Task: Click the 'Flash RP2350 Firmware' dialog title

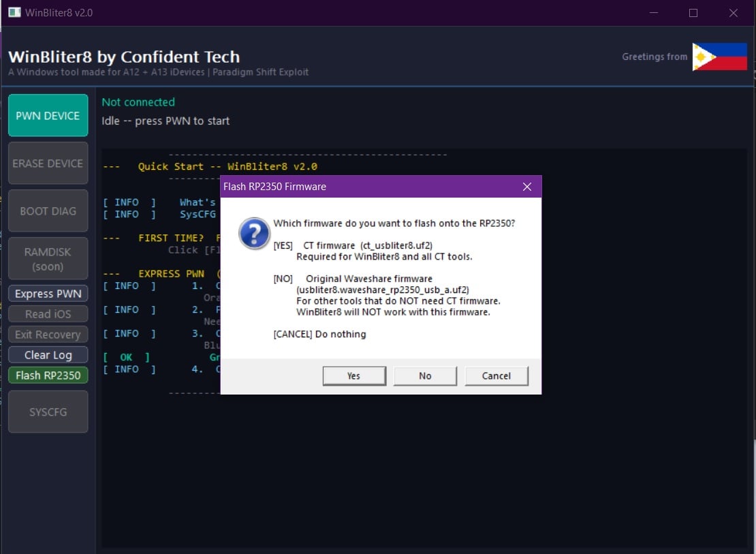Action: 274,187
